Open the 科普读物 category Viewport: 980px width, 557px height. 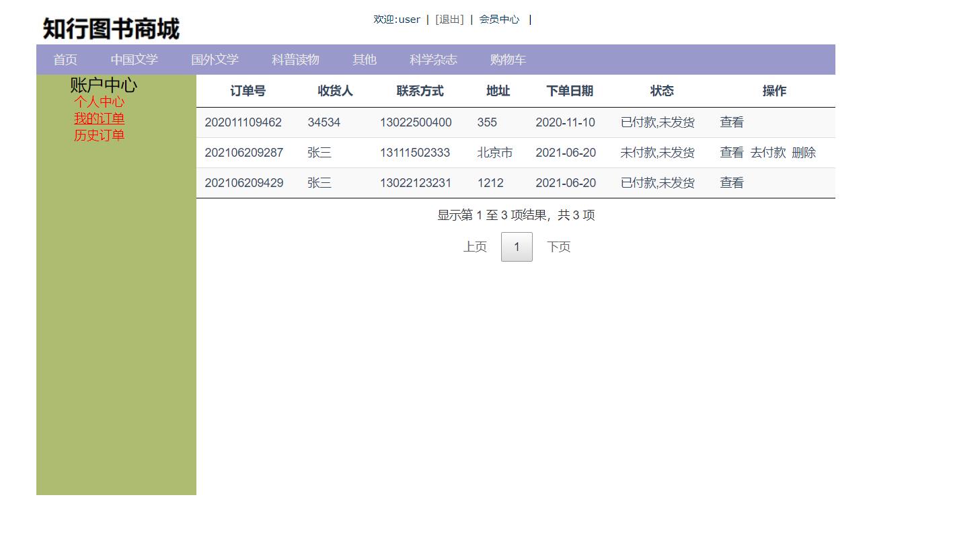pyautogui.click(x=295, y=59)
